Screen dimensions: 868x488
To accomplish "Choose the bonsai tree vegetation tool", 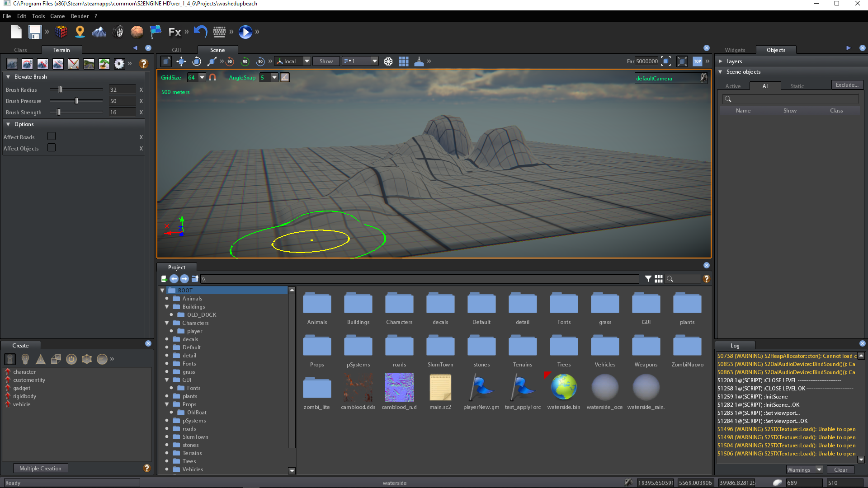I will coord(104,64).
